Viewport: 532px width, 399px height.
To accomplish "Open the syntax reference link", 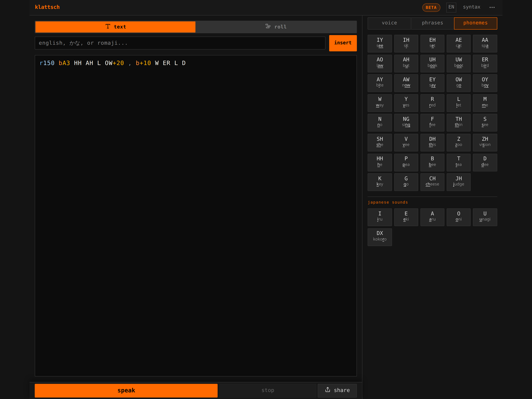I will (471, 7).
